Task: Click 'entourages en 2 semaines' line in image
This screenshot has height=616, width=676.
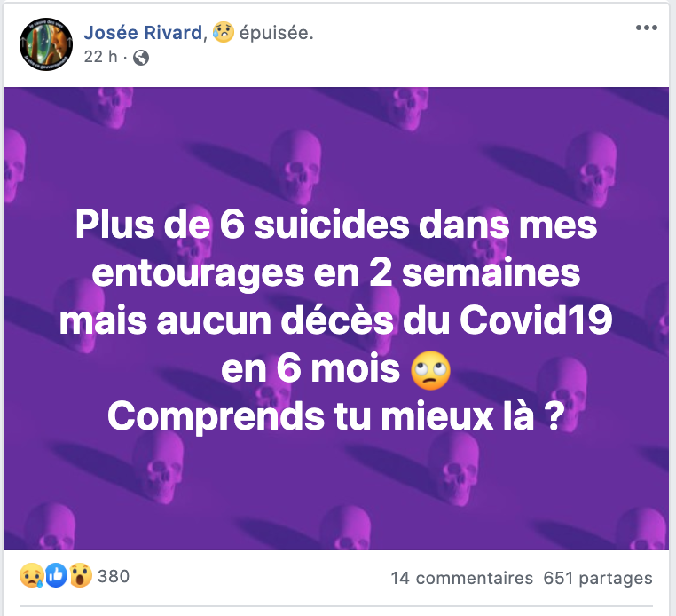Action: pos(336,273)
